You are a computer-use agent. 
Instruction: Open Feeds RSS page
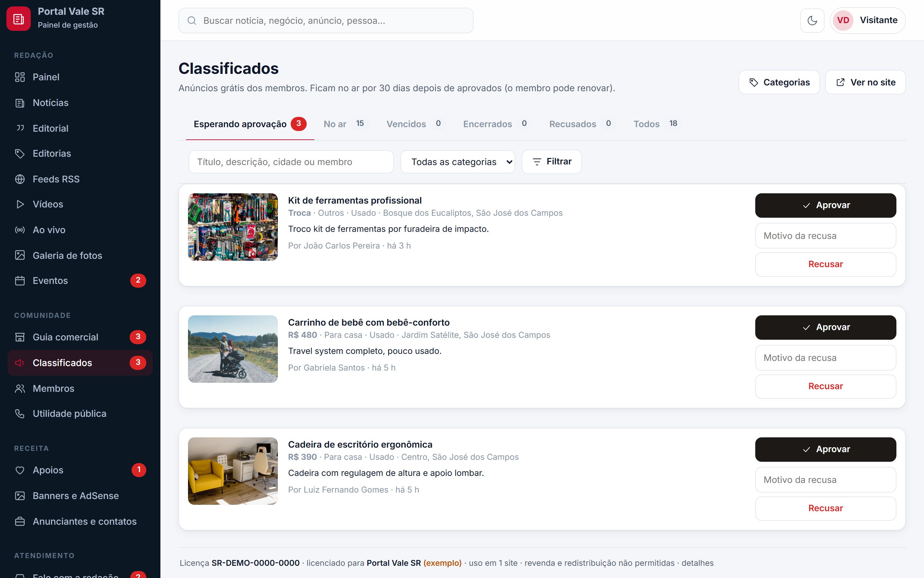pos(80,179)
